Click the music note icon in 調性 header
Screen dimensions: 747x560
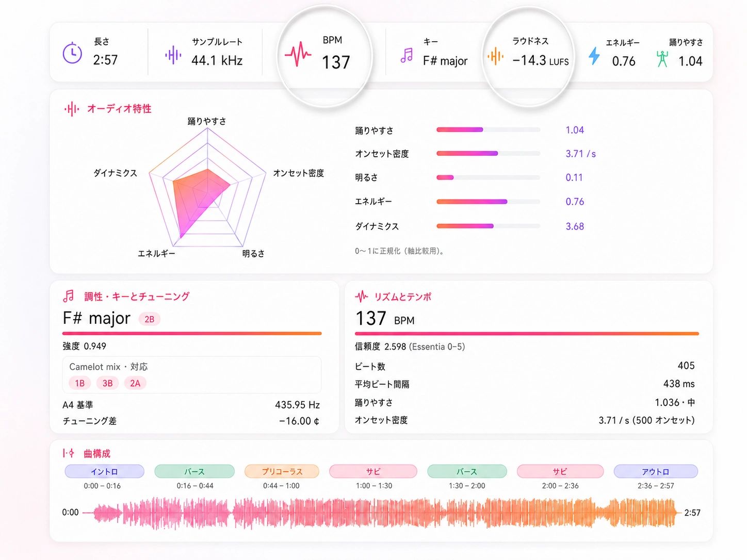point(69,296)
